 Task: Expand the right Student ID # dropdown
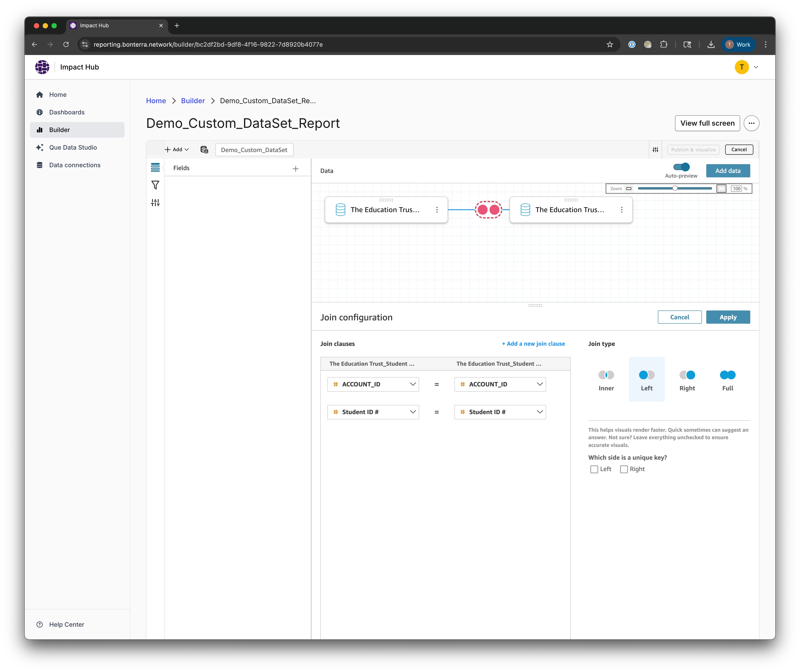coord(500,412)
